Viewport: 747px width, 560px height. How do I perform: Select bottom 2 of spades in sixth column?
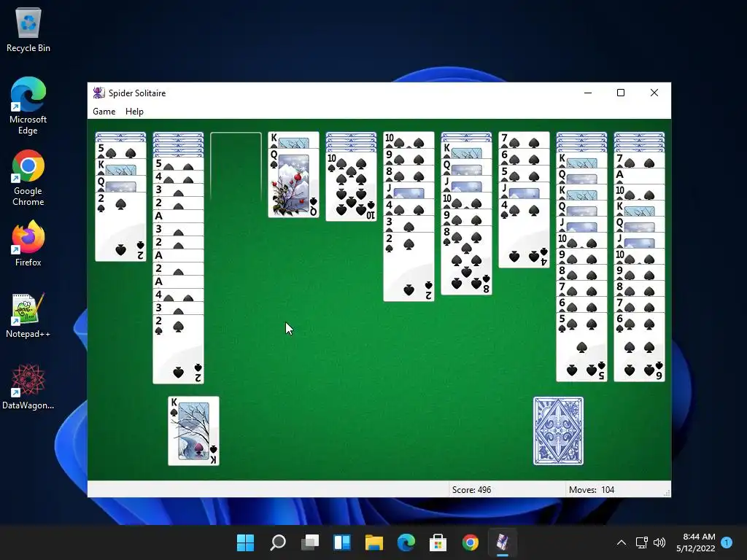click(x=409, y=267)
